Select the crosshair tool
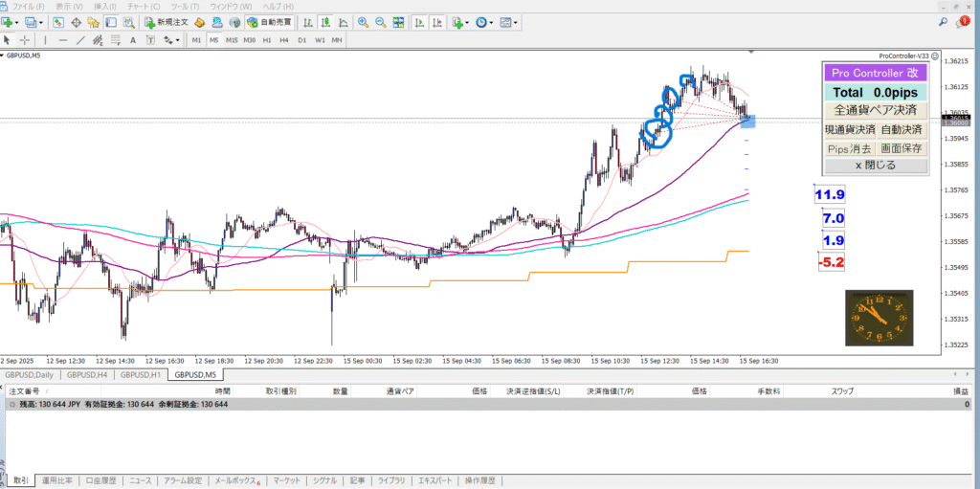This screenshot has width=980, height=489. 24,40
